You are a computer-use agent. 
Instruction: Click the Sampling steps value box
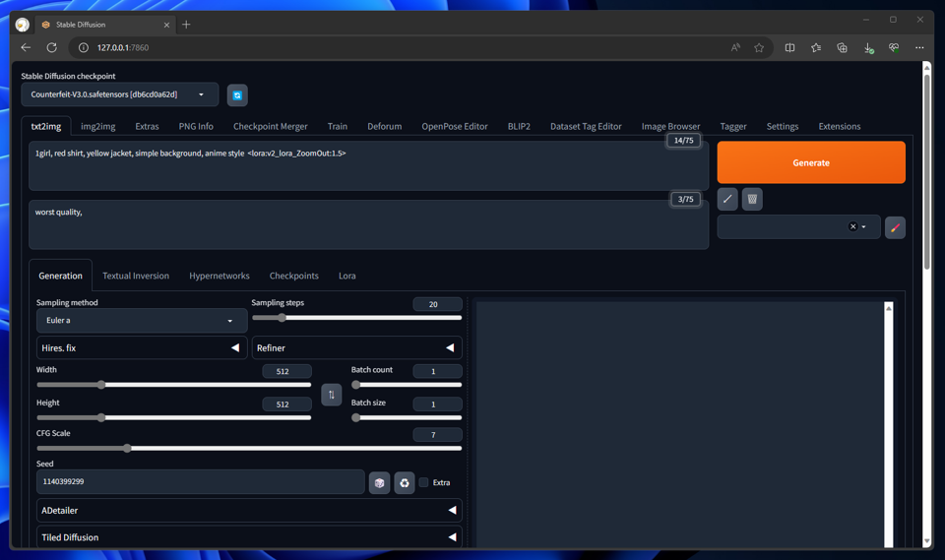click(437, 304)
